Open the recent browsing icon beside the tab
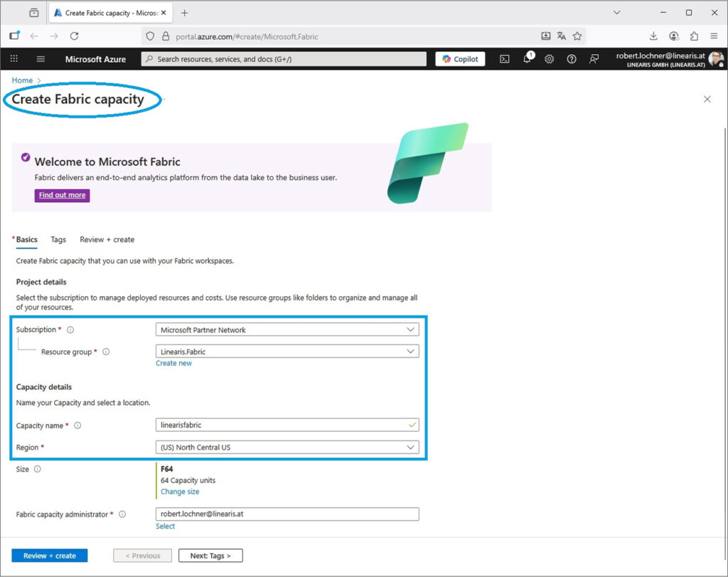Image resolution: width=728 pixels, height=577 pixels. pos(34,13)
